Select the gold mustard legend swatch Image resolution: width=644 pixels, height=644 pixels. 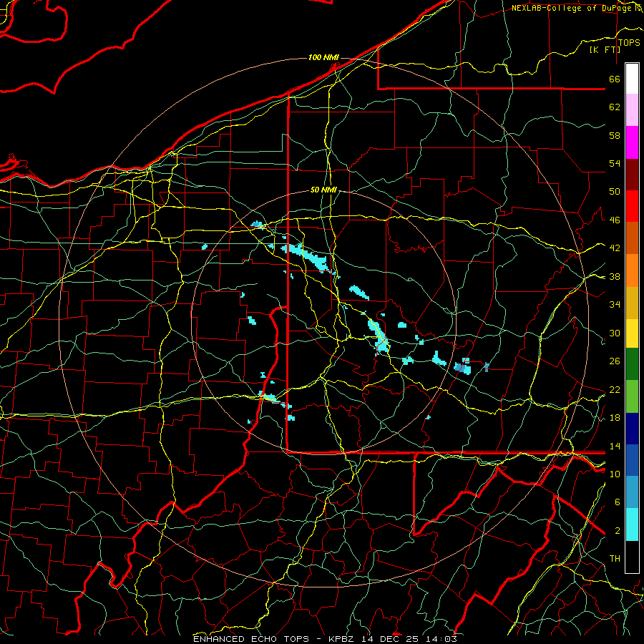click(x=632, y=303)
